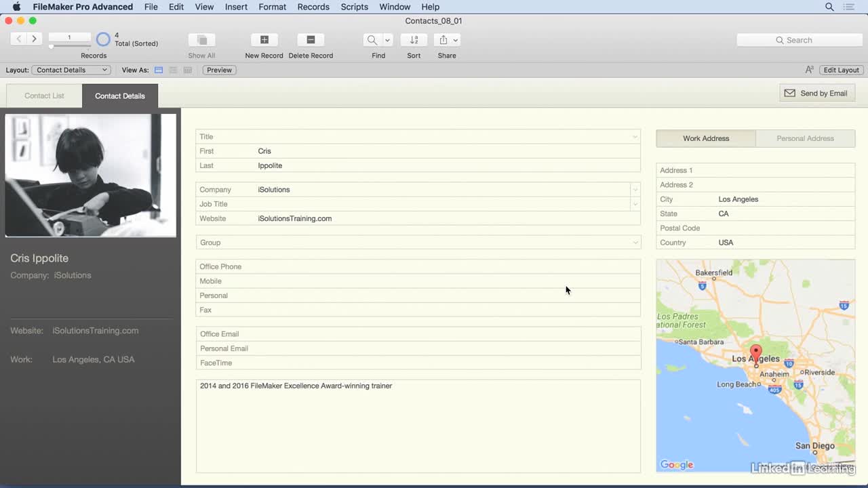Click the Personal Email field
This screenshot has height=488, width=868.
pyautogui.click(x=418, y=348)
